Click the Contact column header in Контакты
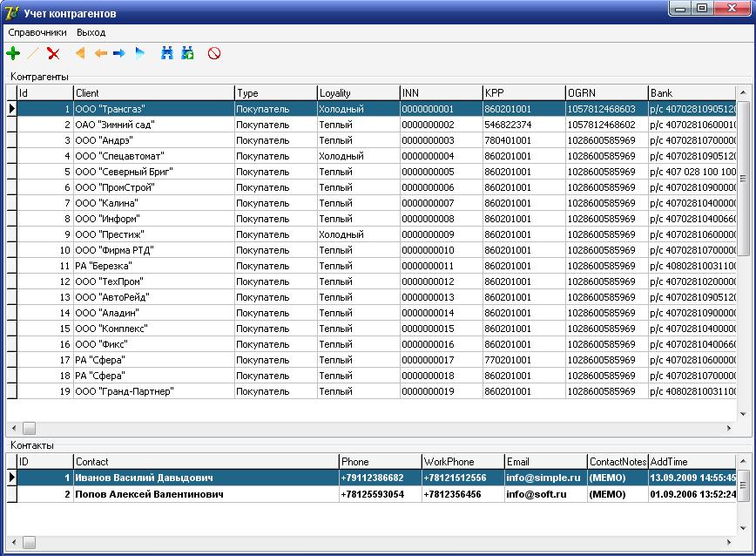 [x=206, y=462]
